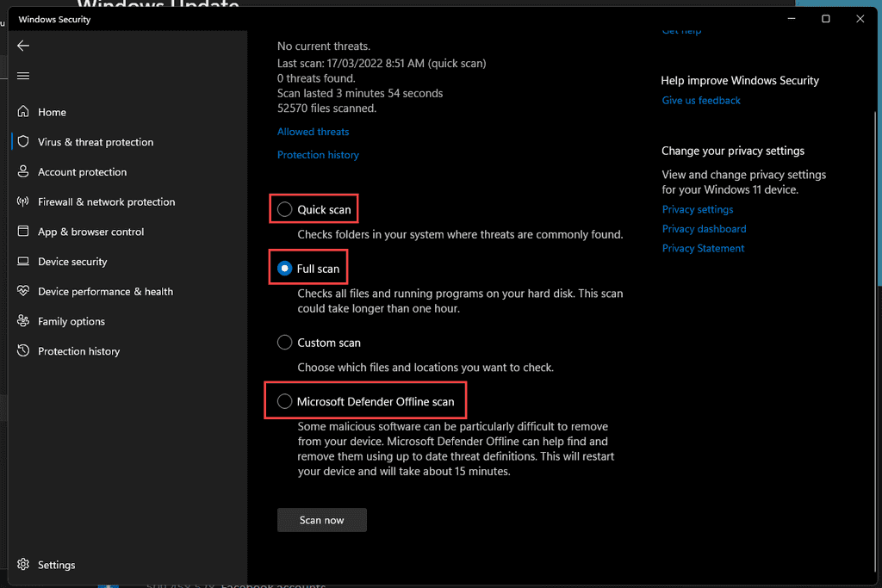Open the Allowed threats link
This screenshot has width=882, height=588.
pyautogui.click(x=313, y=132)
